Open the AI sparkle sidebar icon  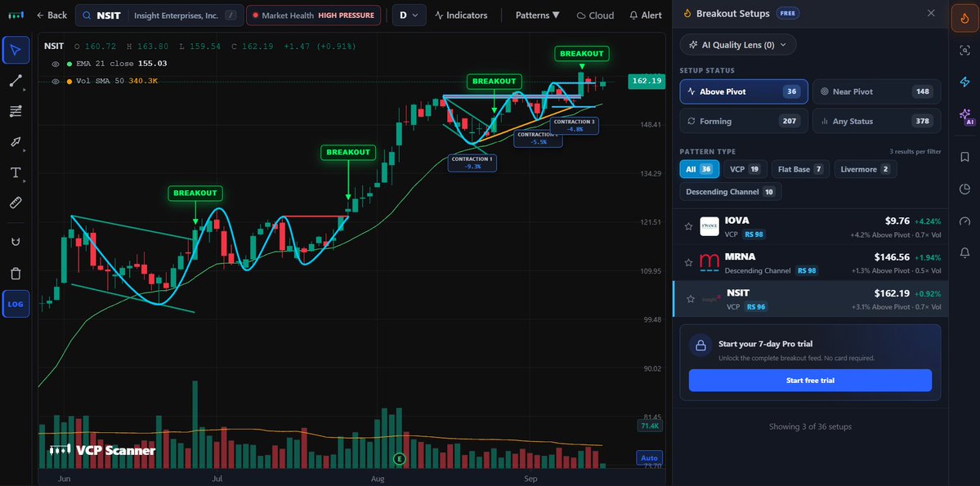[964, 115]
